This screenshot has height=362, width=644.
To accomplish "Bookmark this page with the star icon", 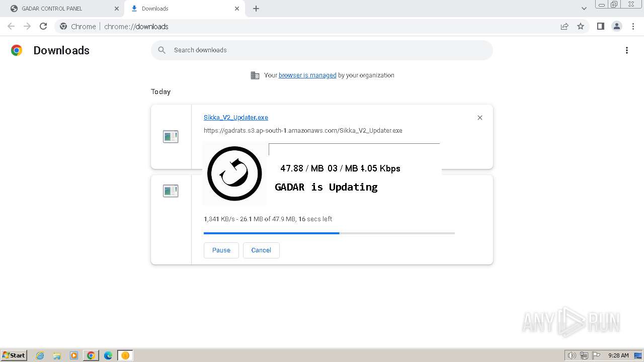I will 581,26.
